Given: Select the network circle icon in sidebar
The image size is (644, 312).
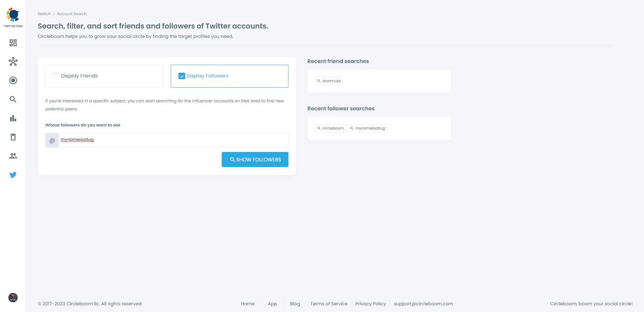Looking at the screenshot, I should (x=13, y=61).
